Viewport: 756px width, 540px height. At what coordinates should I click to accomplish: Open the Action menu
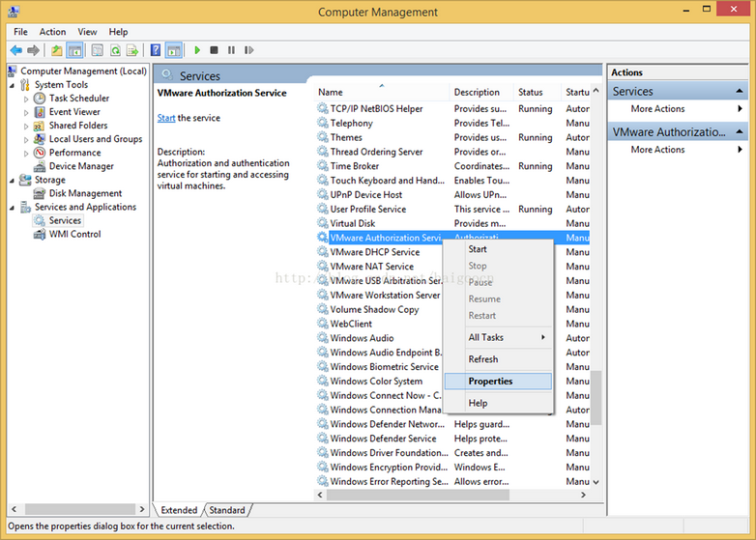pyautogui.click(x=52, y=32)
